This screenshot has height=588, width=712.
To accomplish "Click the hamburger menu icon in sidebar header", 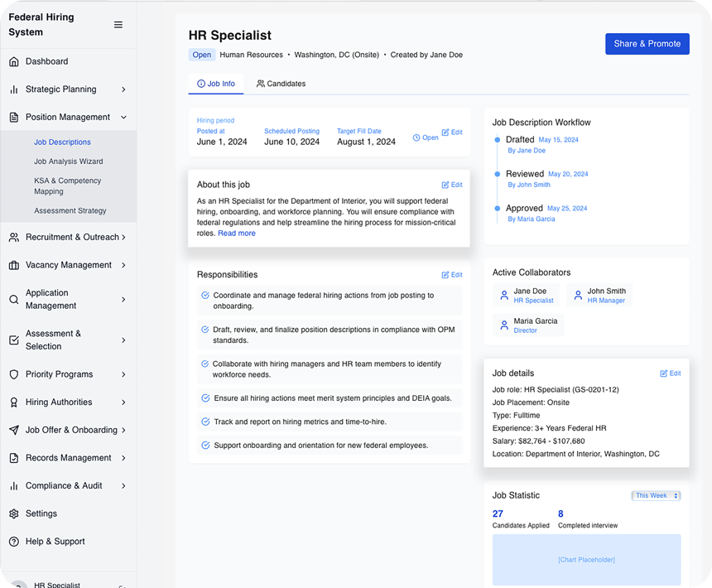I will coord(118,25).
